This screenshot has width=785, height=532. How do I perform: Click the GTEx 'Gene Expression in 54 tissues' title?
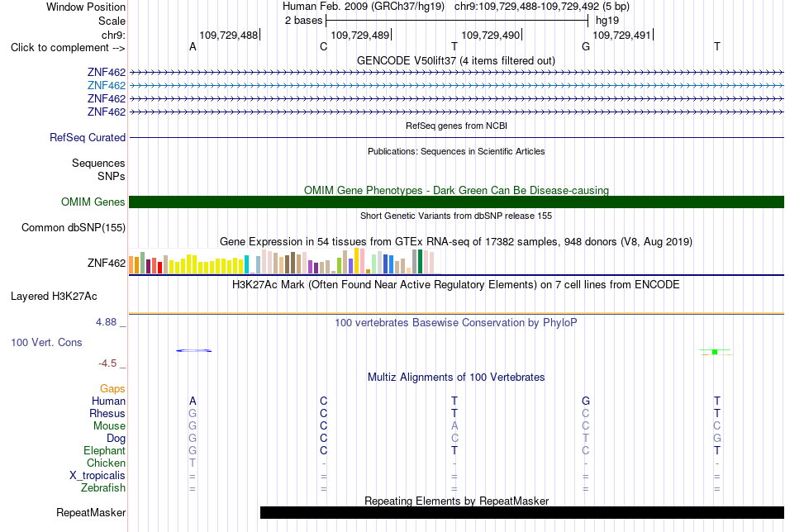[x=456, y=242]
